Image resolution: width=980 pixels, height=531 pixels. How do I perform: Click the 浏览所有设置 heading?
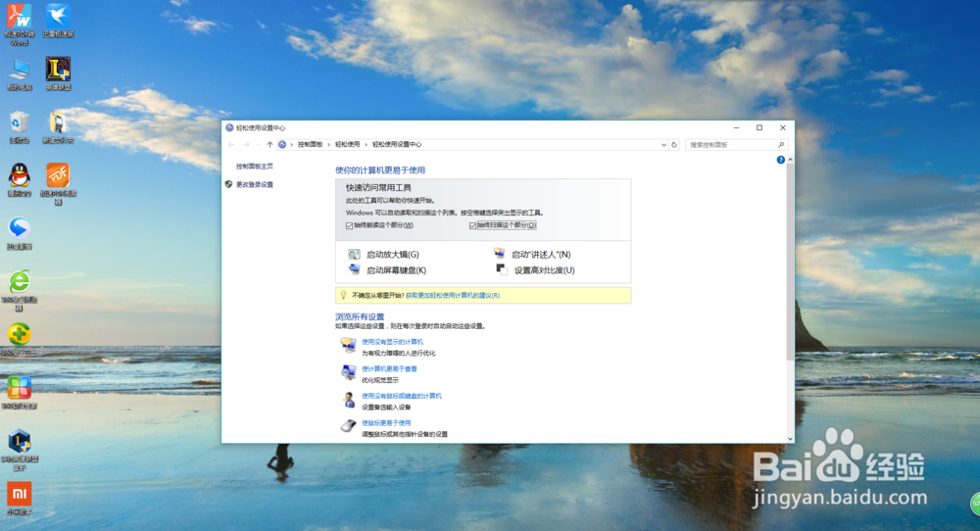click(360, 316)
